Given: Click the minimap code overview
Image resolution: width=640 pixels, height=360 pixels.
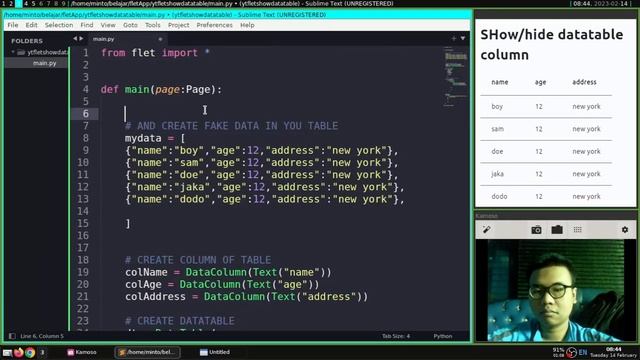Looking at the screenshot, I should 455,78.
